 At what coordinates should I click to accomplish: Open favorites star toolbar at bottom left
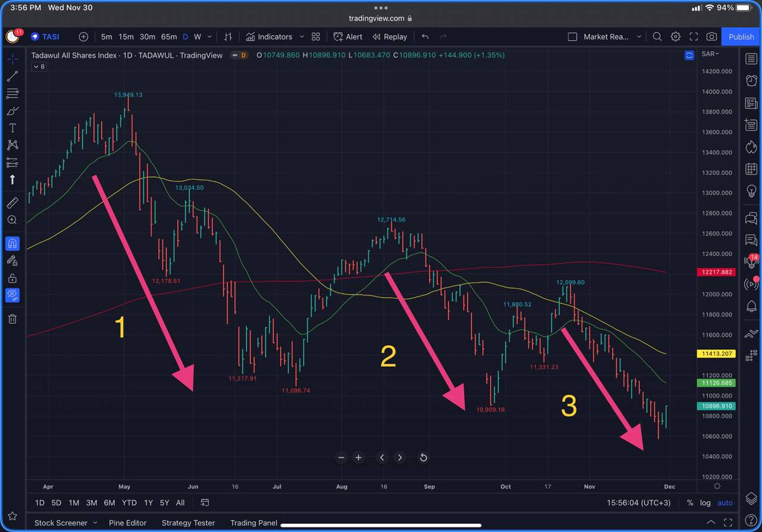12,517
